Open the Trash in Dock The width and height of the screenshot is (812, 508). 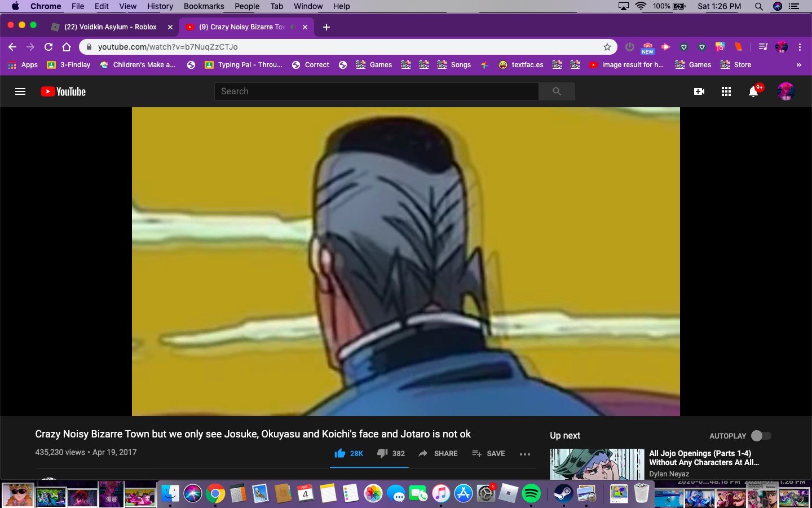[642, 493]
